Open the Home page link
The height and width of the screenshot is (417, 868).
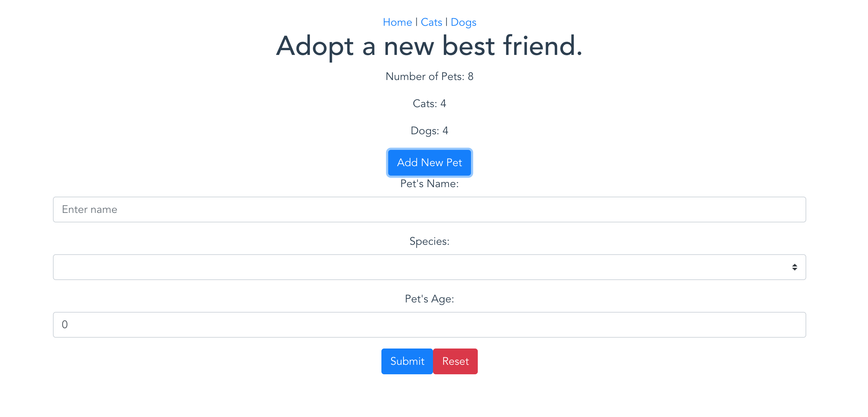click(397, 22)
